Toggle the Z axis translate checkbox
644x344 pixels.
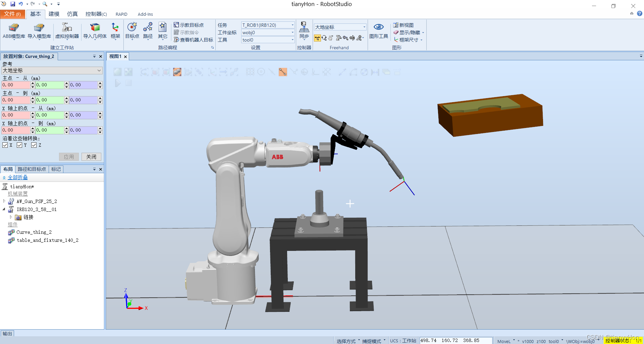(x=34, y=145)
